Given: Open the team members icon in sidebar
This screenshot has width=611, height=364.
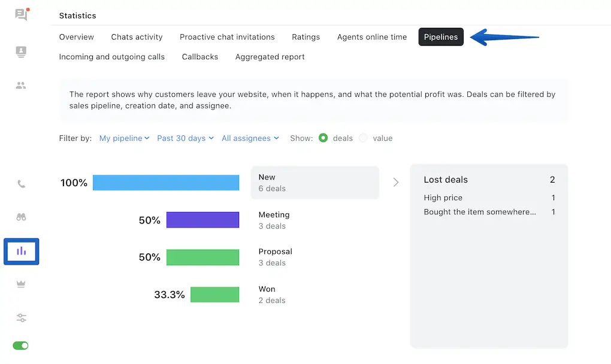Looking at the screenshot, I should [21, 86].
